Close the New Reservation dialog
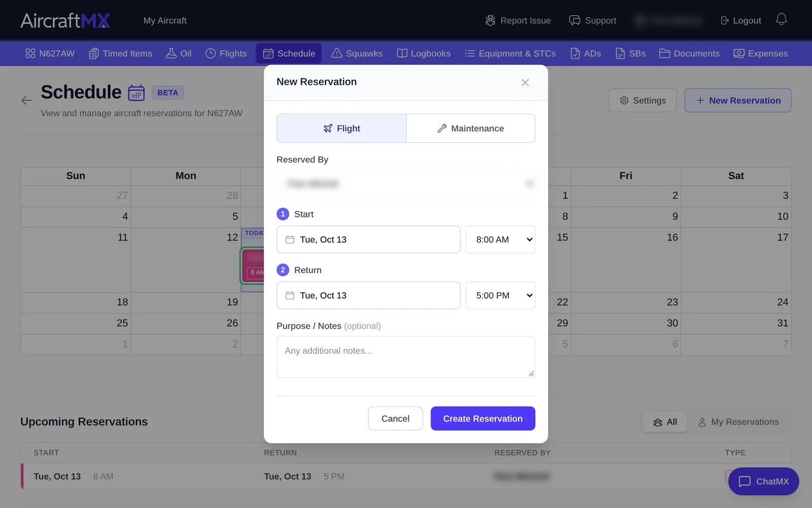This screenshot has width=812, height=508. (x=525, y=82)
